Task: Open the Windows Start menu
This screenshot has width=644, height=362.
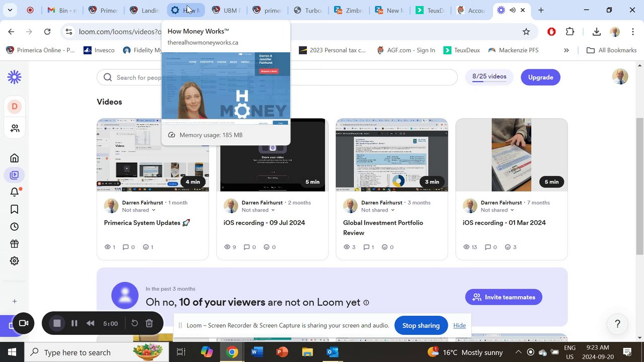Action: tap(12, 352)
